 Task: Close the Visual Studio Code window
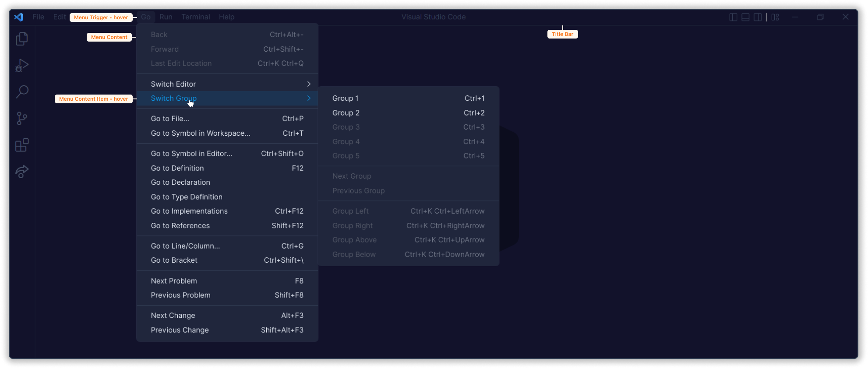point(846,17)
